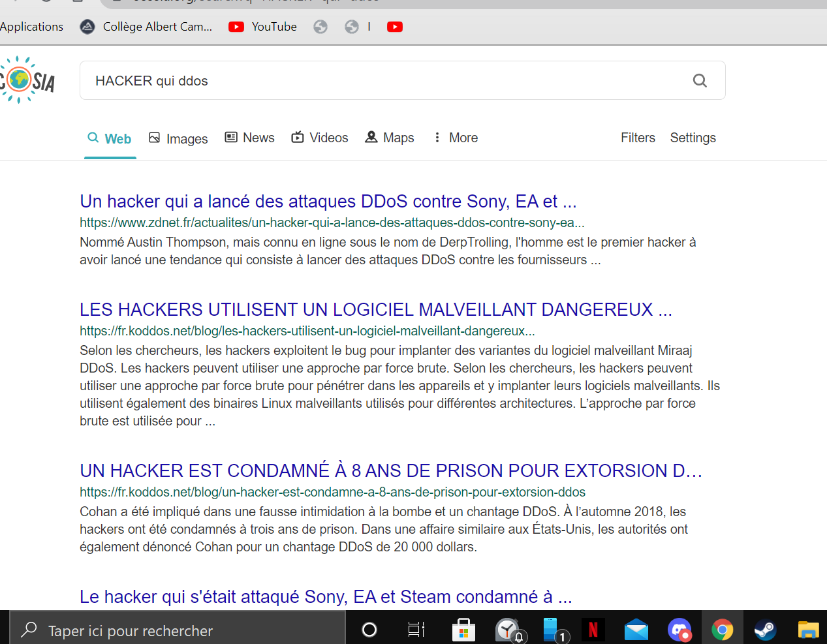Switch to the Videos tab
Image resolution: width=827 pixels, height=644 pixels.
click(320, 138)
